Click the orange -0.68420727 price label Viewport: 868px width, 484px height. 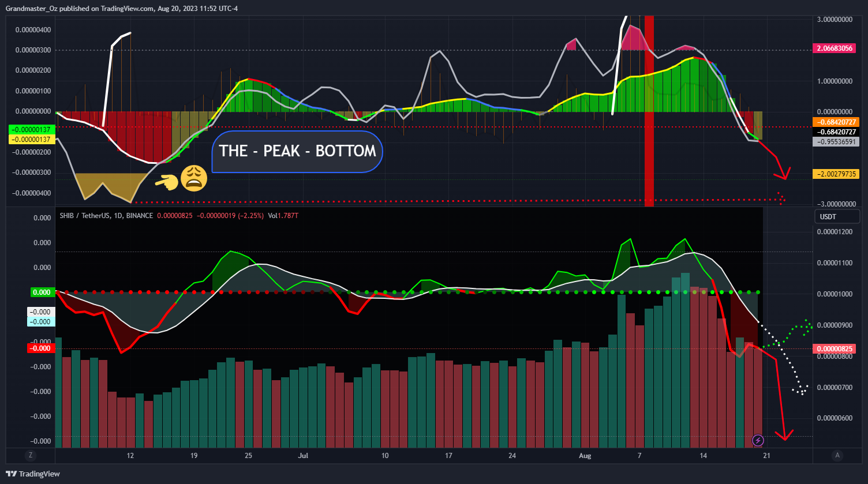pyautogui.click(x=836, y=122)
